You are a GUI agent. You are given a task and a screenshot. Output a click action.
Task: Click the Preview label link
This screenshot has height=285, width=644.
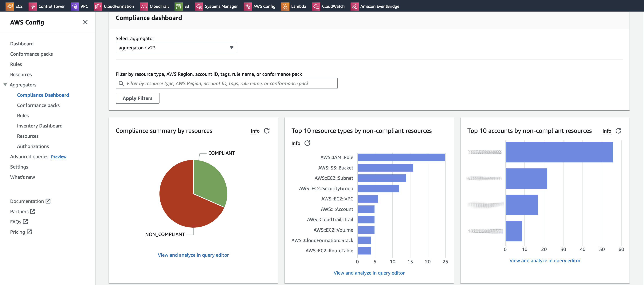click(59, 157)
